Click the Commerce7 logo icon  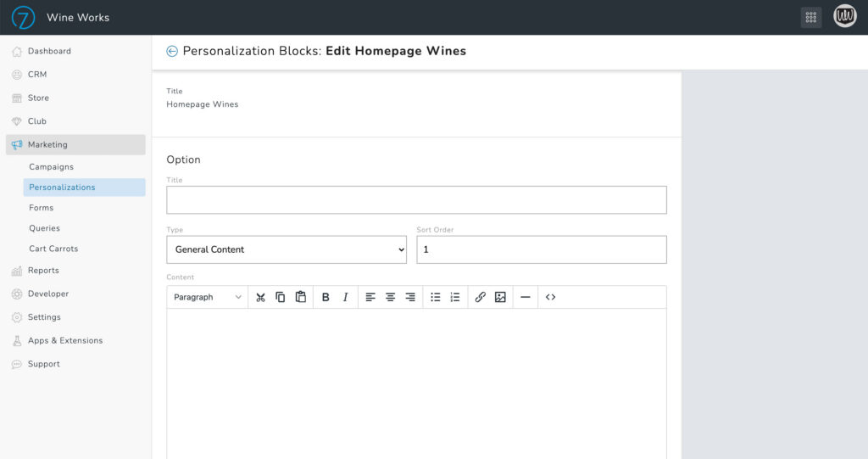pos(23,17)
